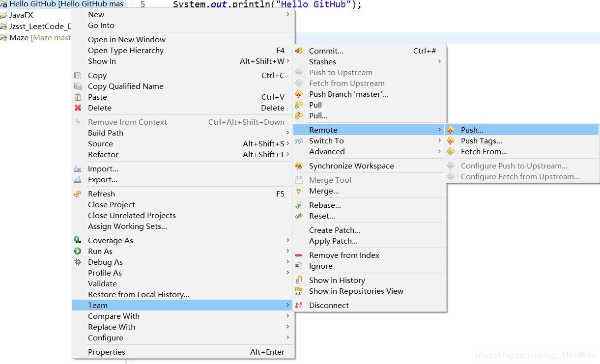The height and width of the screenshot is (364, 600).
Task: Click the "Hello GitHub" string in editor
Action: (x=314, y=5)
